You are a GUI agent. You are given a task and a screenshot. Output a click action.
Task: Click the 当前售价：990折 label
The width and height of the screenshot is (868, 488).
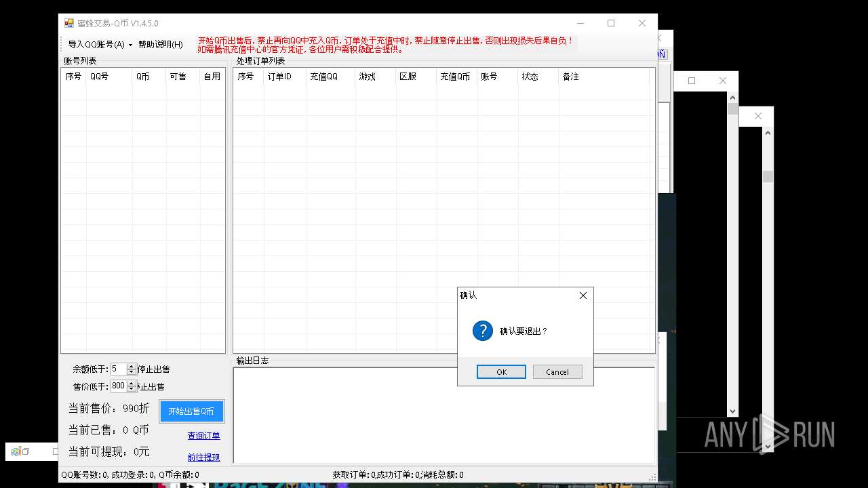pyautogui.click(x=108, y=409)
